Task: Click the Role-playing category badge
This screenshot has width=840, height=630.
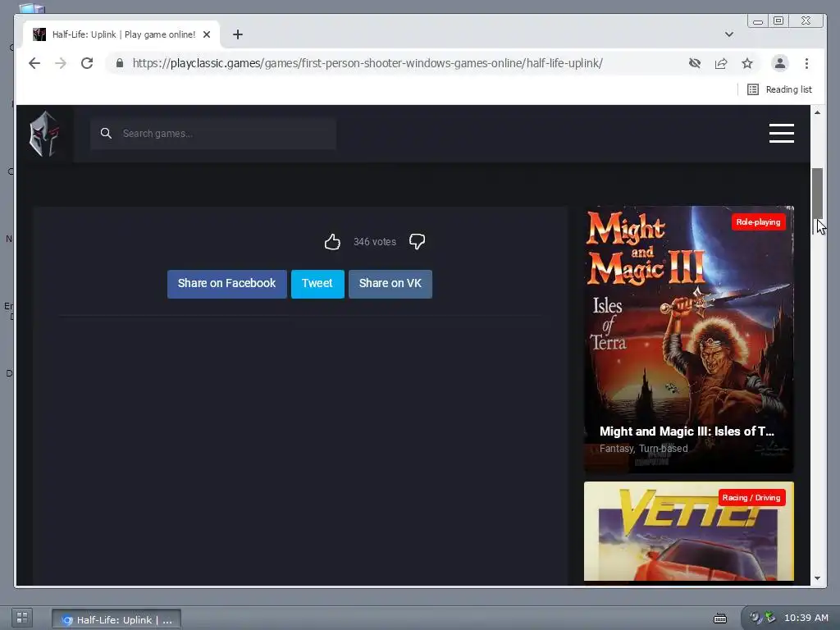Action: pyautogui.click(x=758, y=221)
